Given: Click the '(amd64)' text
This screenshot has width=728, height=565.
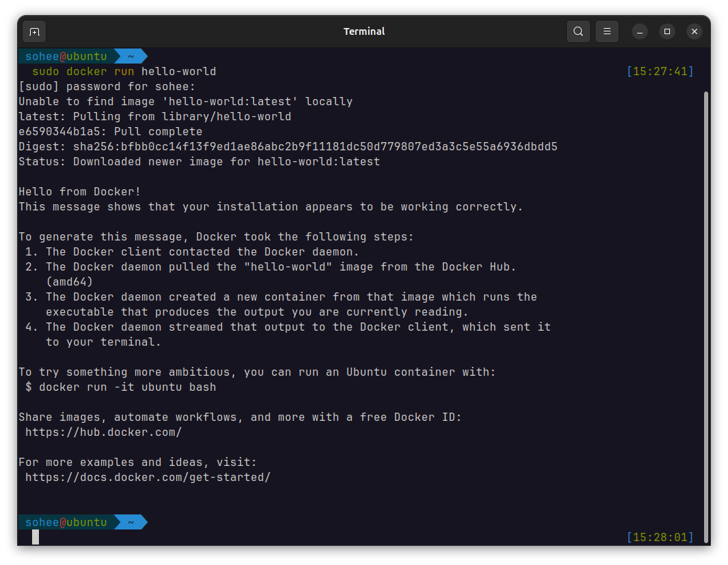Looking at the screenshot, I should click(x=69, y=282).
